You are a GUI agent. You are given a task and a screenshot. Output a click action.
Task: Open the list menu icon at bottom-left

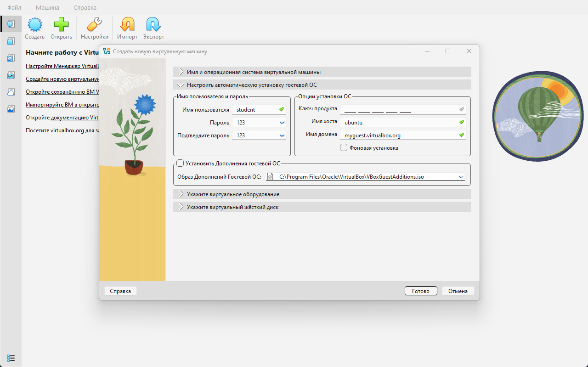click(11, 358)
